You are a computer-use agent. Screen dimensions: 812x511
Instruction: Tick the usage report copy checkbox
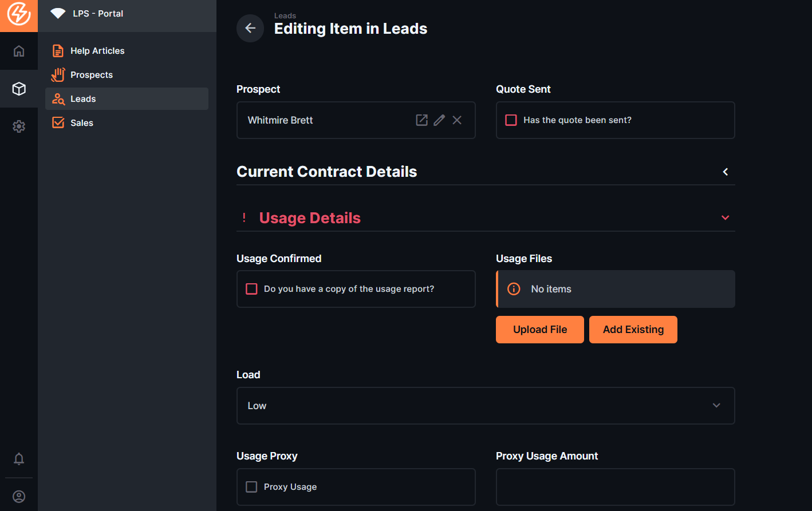pos(251,289)
